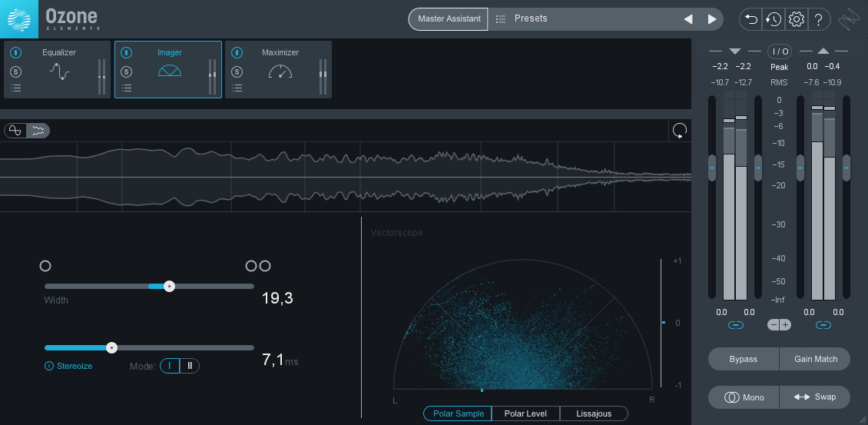Toggle the Equalizer module power button
This screenshot has width=868, height=425.
coord(16,52)
